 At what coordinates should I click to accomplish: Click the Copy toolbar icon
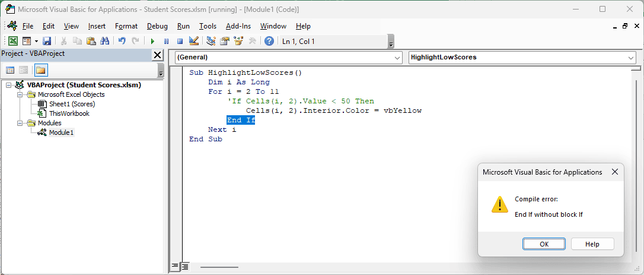coord(77,41)
